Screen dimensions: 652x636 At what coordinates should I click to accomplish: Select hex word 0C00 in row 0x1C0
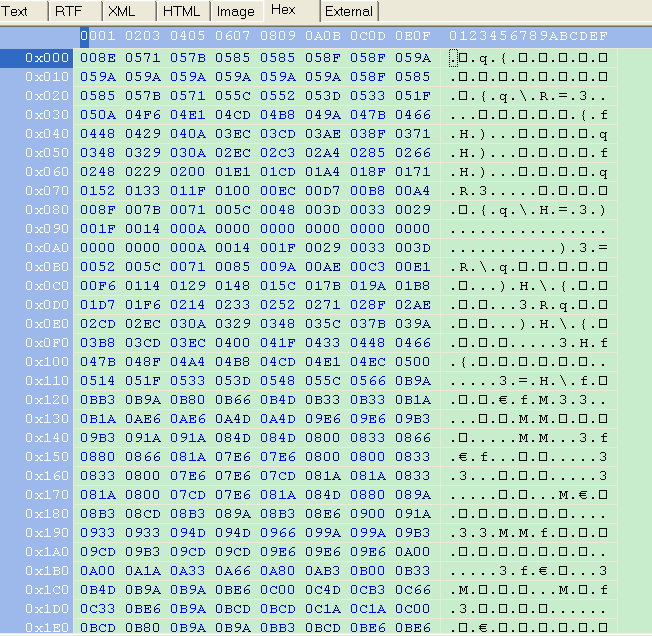[278, 590]
